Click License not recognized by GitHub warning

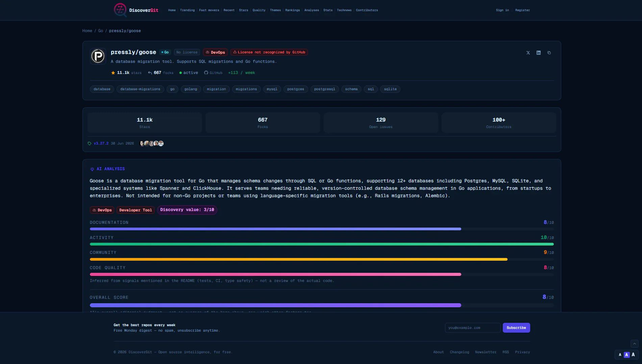point(269,52)
